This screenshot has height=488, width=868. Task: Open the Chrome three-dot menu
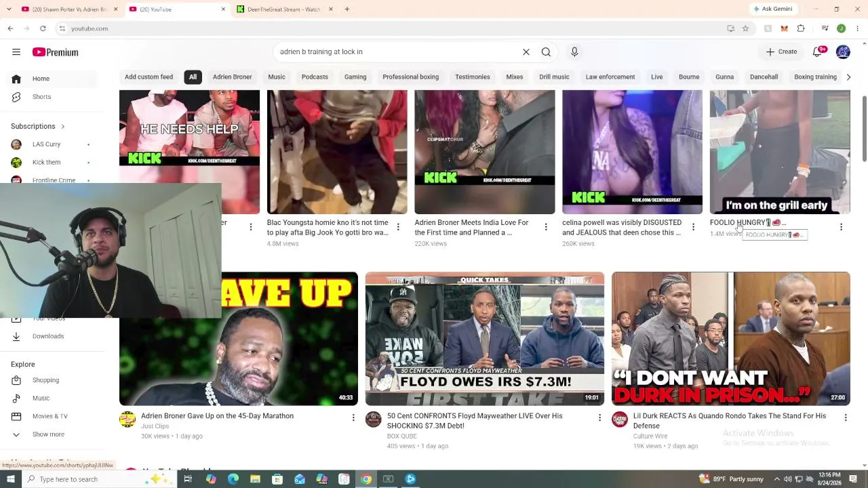pos(858,28)
